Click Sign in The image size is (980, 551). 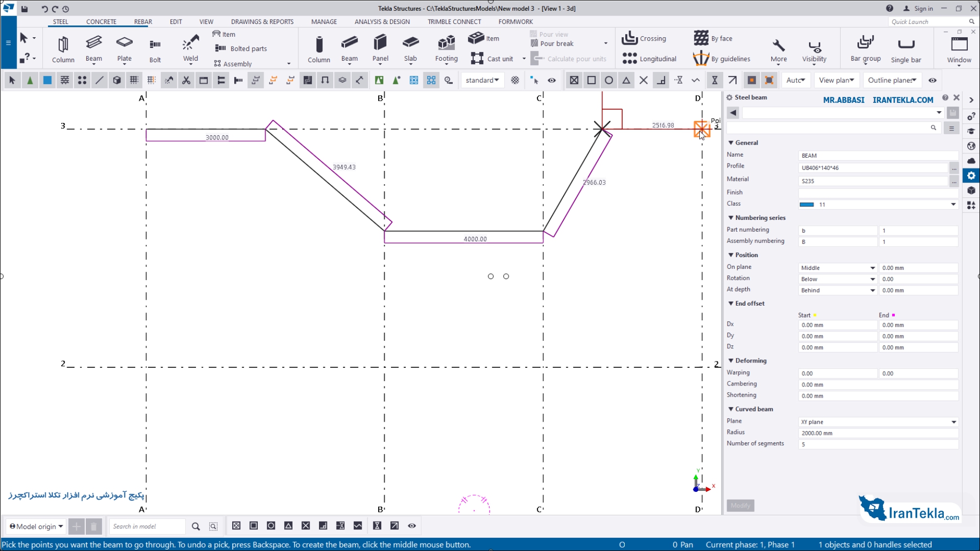(918, 8)
